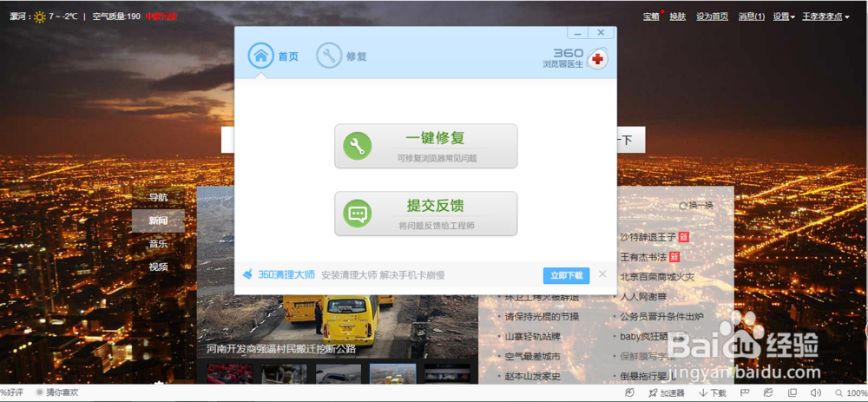This screenshot has height=402, width=868.
Task: Open news 沙特辞退王子
Action: point(648,237)
